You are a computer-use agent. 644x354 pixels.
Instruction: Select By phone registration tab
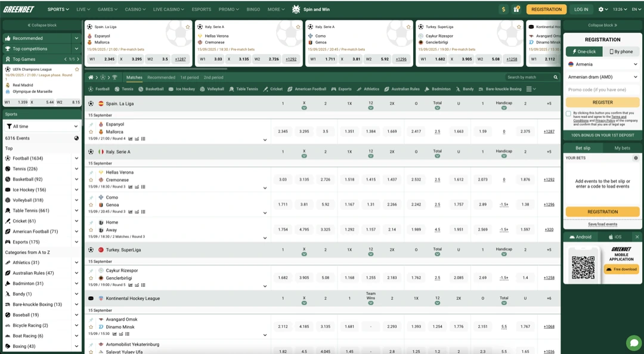[x=621, y=52]
